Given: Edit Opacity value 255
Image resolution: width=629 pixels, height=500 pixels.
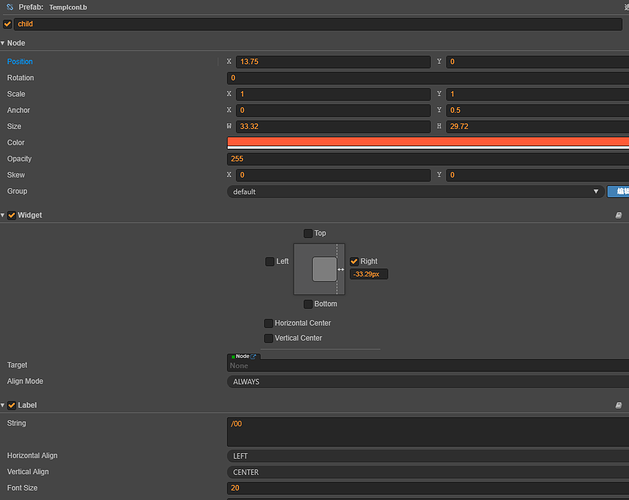Looking at the screenshot, I should coord(428,159).
